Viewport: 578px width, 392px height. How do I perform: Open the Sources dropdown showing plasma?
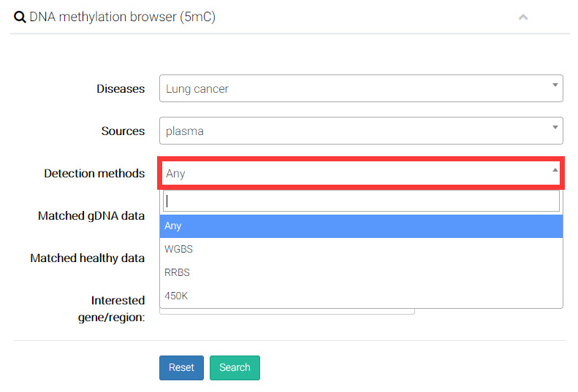[360, 131]
